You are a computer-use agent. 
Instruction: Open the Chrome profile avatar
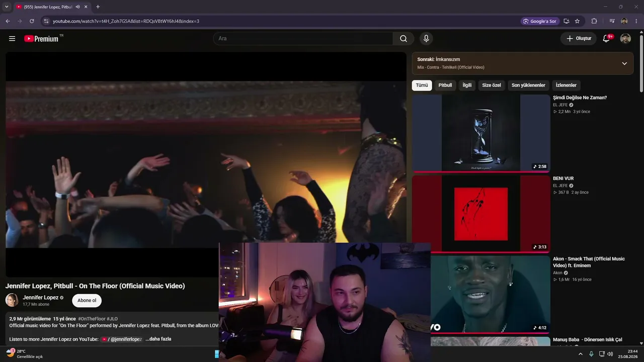[x=624, y=21]
